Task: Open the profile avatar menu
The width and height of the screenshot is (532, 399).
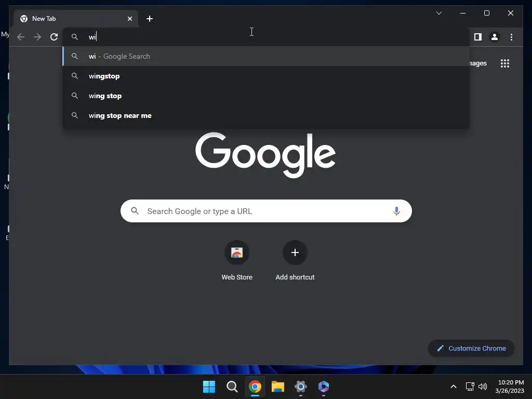Action: coord(495,37)
